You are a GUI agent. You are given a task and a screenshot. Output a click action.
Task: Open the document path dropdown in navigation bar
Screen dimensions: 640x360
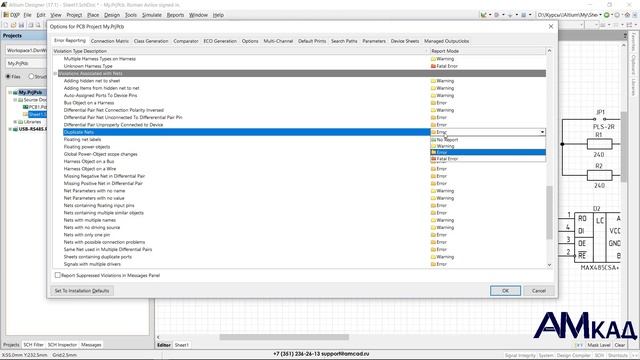(600, 15)
